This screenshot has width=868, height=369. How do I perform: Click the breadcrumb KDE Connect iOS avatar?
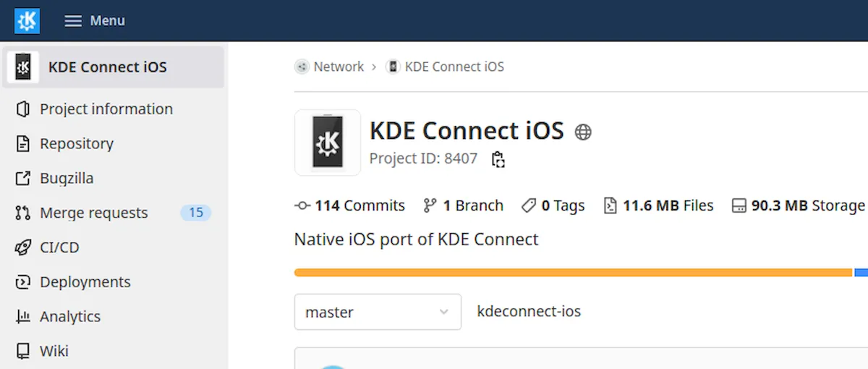point(393,67)
